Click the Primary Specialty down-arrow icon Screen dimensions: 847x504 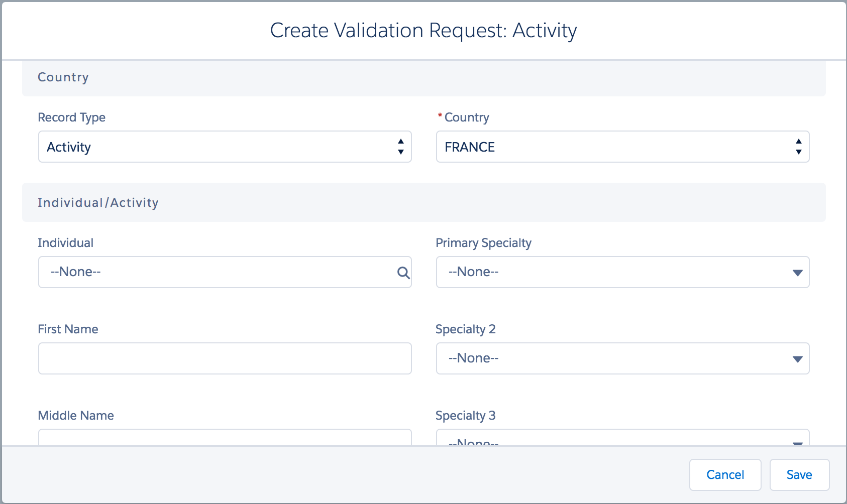(x=797, y=273)
